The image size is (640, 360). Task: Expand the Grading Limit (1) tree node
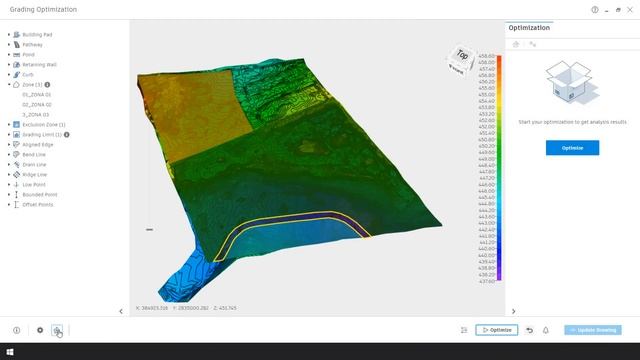pos(9,134)
